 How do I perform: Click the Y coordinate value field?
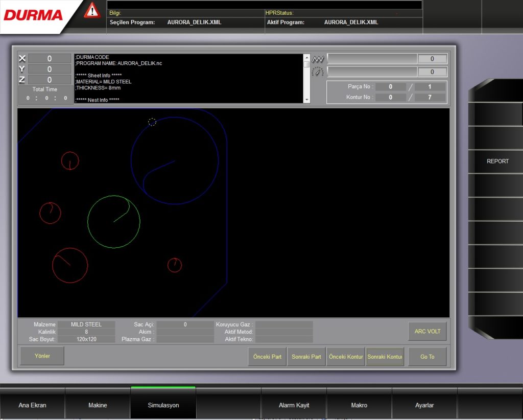point(50,69)
